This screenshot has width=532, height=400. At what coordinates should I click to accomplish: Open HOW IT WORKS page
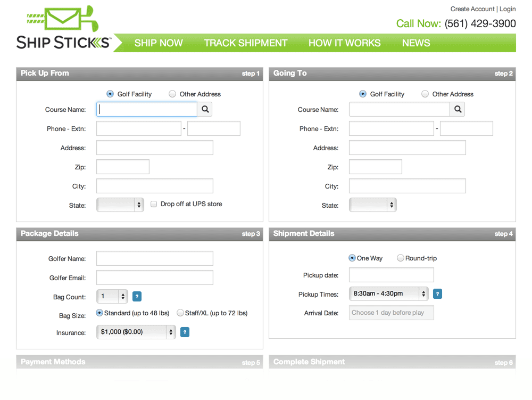(344, 43)
